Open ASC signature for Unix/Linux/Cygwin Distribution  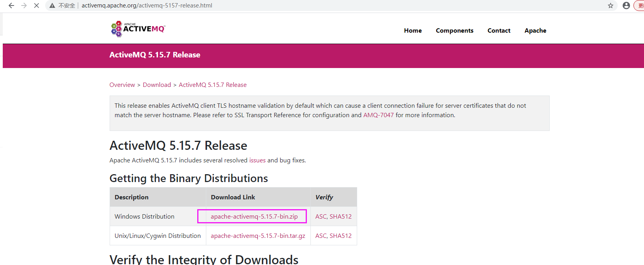point(321,236)
